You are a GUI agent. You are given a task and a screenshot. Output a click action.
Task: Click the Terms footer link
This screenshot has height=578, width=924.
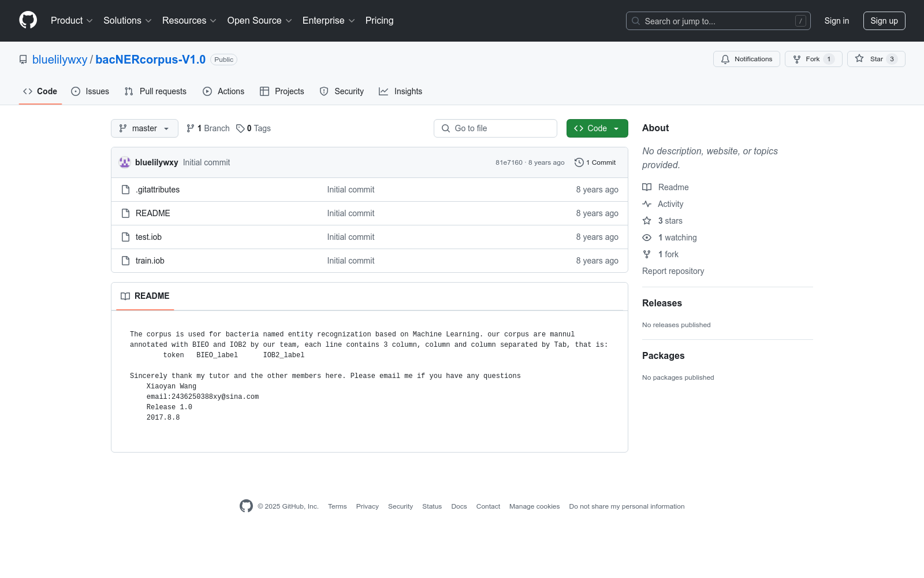click(x=337, y=506)
